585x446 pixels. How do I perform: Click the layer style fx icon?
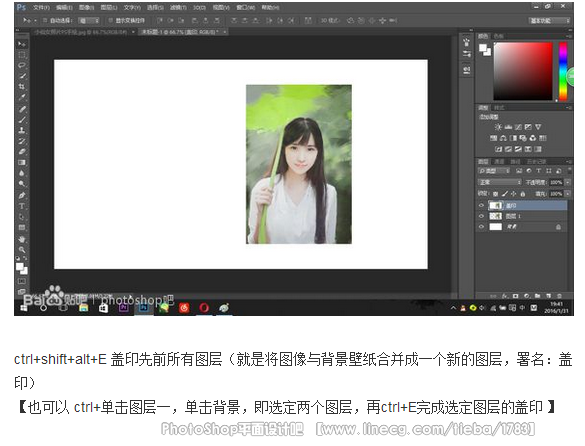[505, 296]
